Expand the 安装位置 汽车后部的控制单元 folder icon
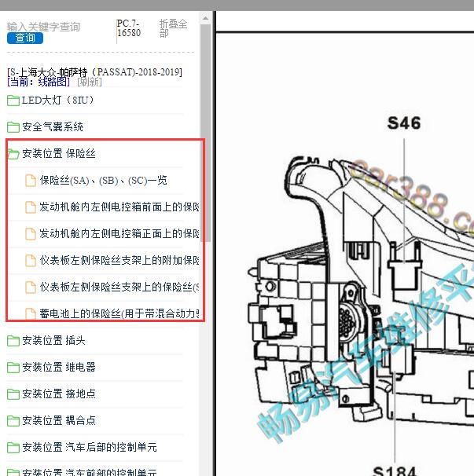Screen dimensions: 474x476 pos(13,448)
